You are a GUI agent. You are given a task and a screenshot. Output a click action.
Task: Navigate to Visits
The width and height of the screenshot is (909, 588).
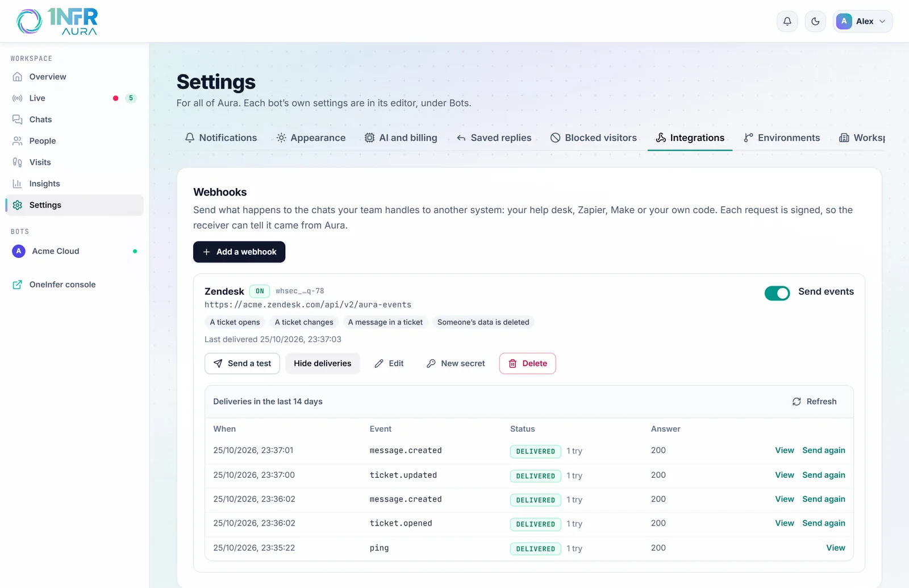tap(74, 162)
